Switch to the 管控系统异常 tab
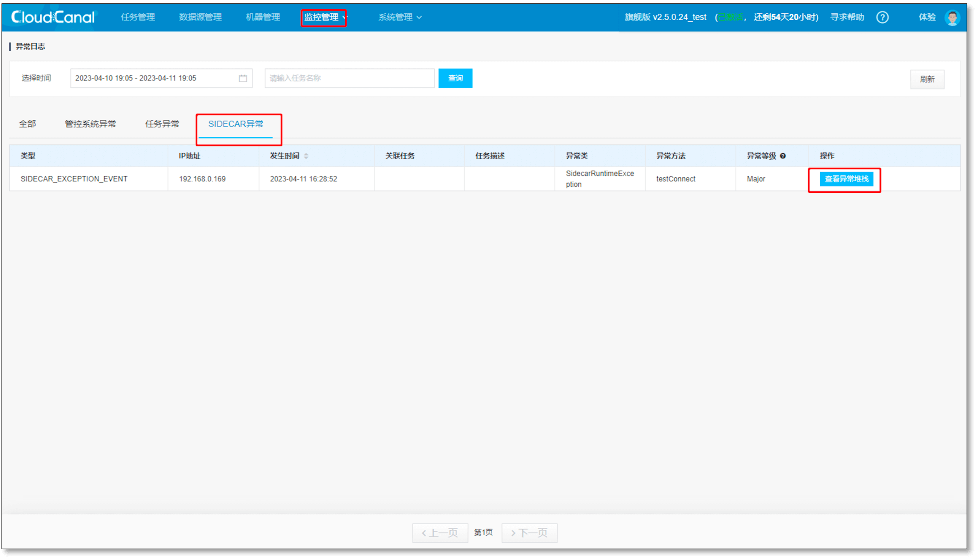The width and height of the screenshot is (978, 560). pyautogui.click(x=90, y=124)
